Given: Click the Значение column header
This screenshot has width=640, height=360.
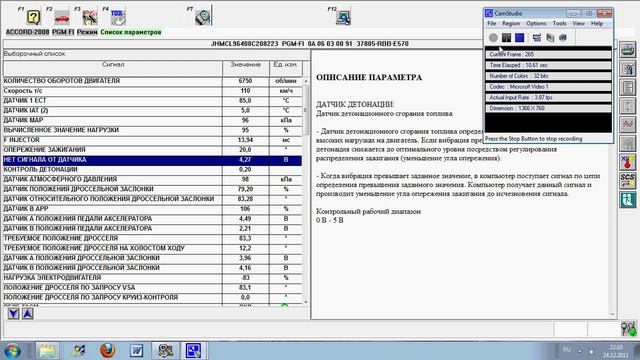Looking at the screenshot, I should pyautogui.click(x=246, y=68).
